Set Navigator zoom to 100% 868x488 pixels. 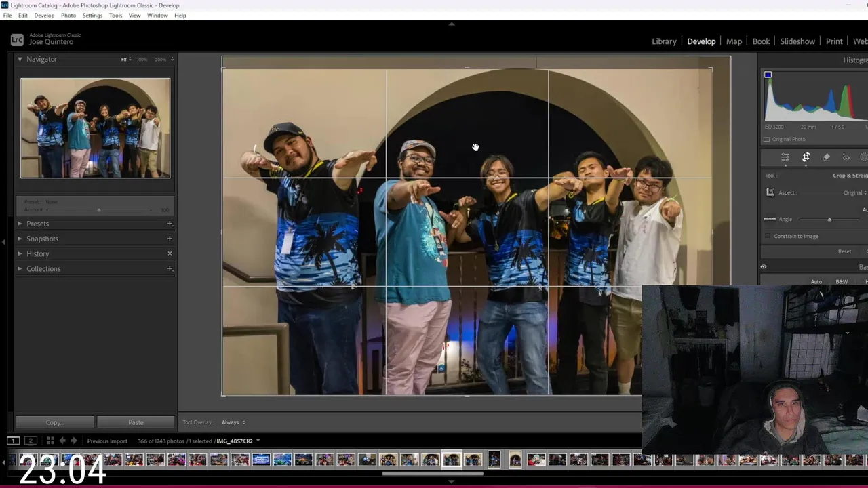tap(142, 60)
